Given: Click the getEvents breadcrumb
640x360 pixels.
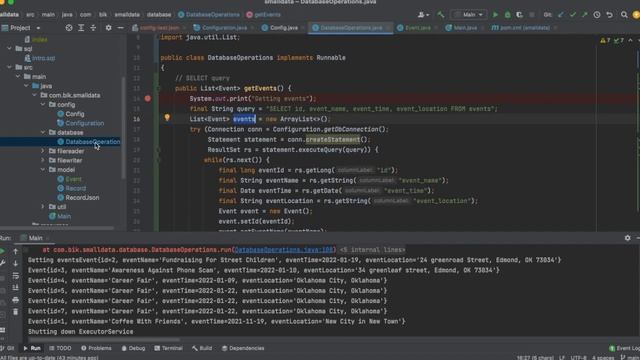Looking at the screenshot, I should 263,15.
